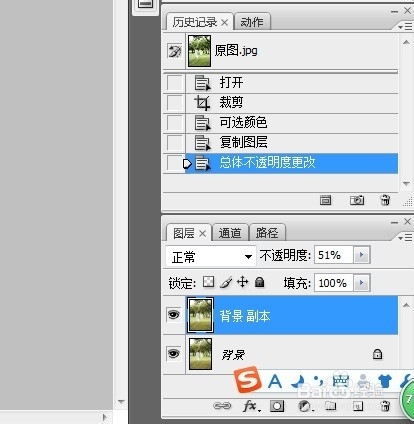414x424 pixels.
Task: Set history brush source for 可选颜色 state
Action: [174, 123]
